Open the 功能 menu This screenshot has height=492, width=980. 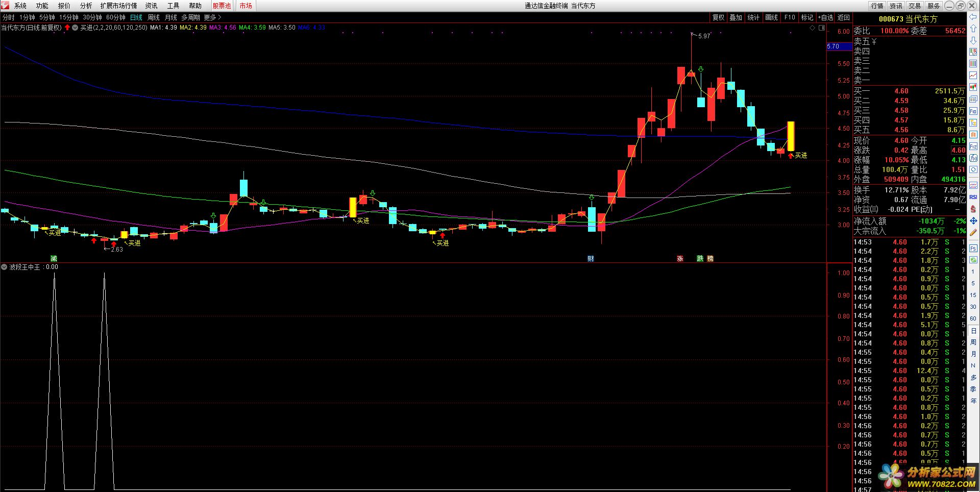[42, 6]
